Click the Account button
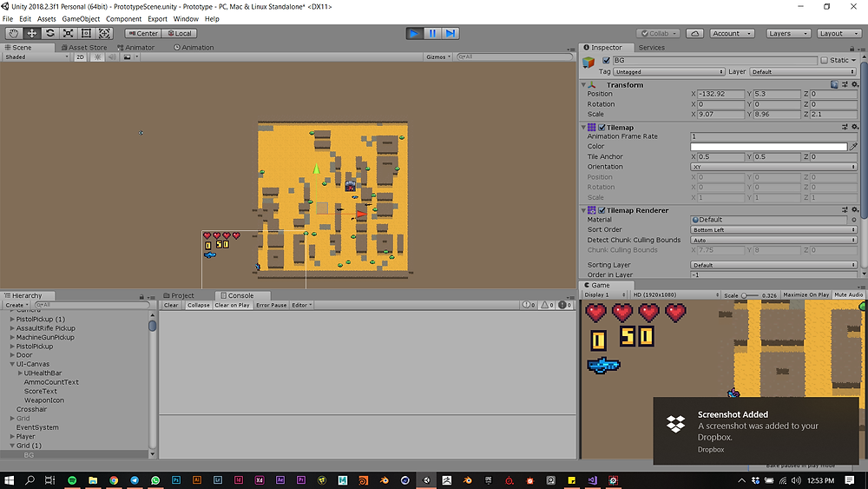868x489 pixels. click(732, 33)
